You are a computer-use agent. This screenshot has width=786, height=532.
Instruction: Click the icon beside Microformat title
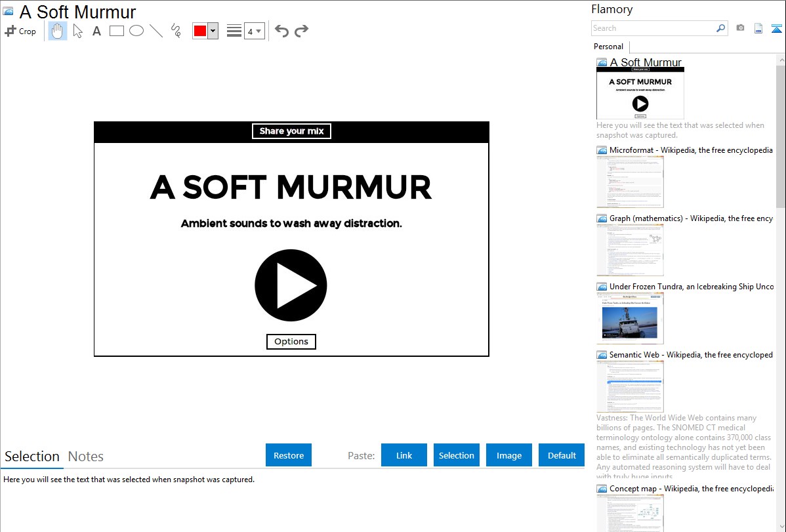tap(602, 150)
